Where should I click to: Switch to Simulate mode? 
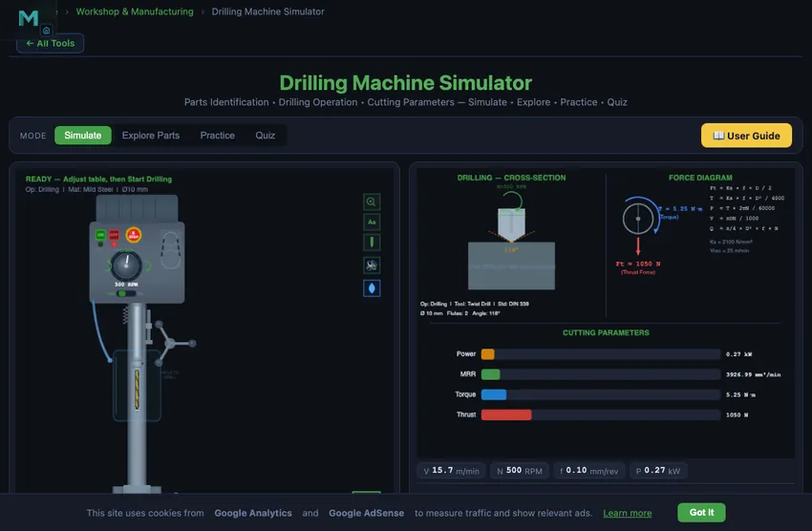pyautogui.click(x=83, y=136)
